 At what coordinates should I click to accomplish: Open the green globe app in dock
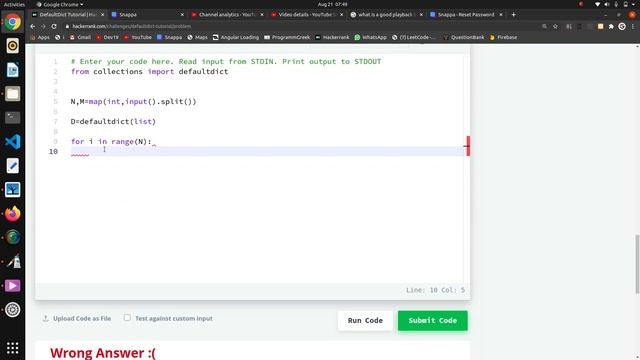[x=13, y=237]
